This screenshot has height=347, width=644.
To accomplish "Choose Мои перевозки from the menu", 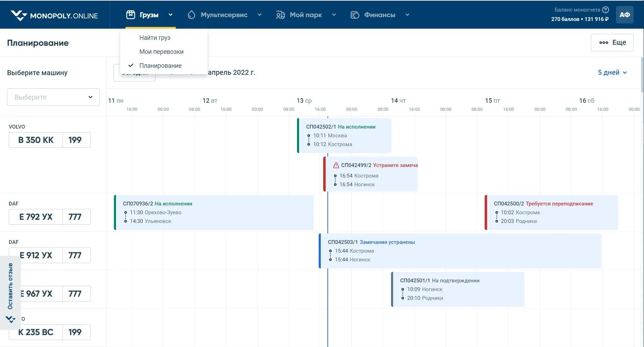I will pos(161,52).
